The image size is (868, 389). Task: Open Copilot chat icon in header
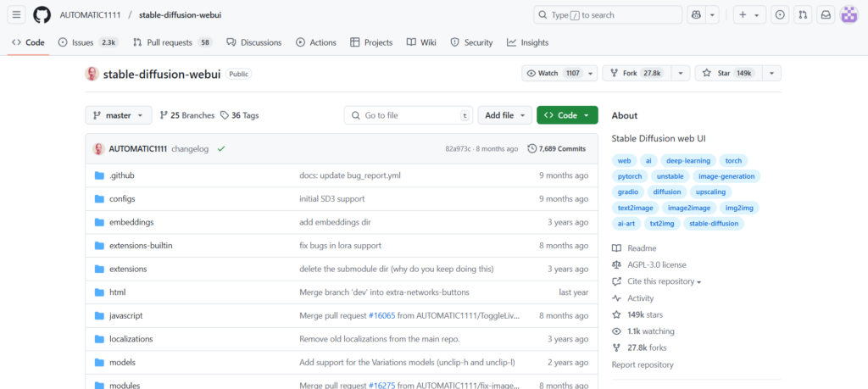[695, 15]
